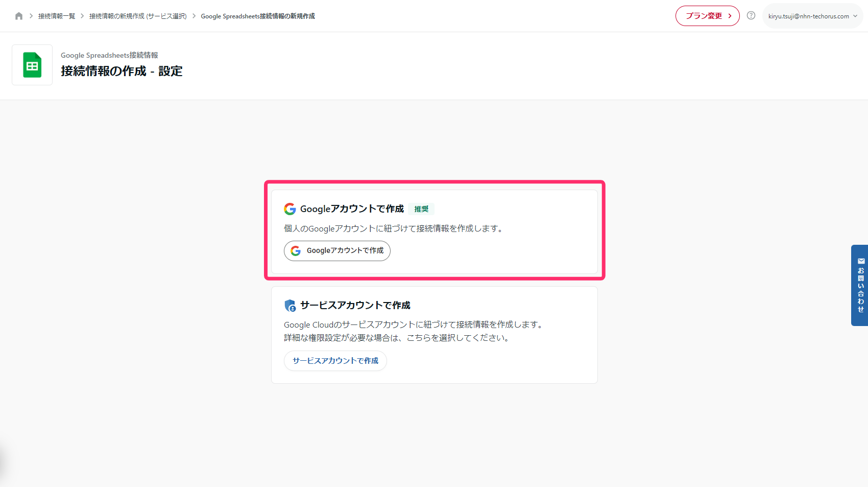The width and height of the screenshot is (868, 487).
Task: Click the chevron arrow next to the account email
Action: (855, 16)
